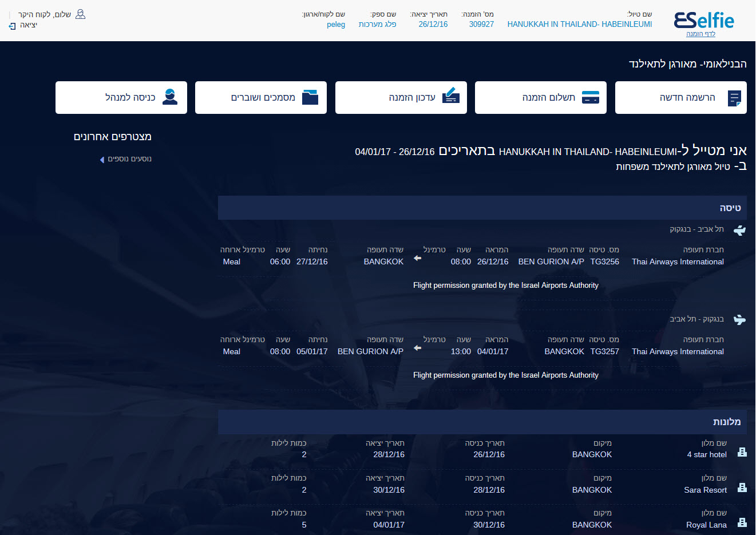Image resolution: width=756 pixels, height=535 pixels.
Task: Click the order number 309927
Action: pos(481,25)
